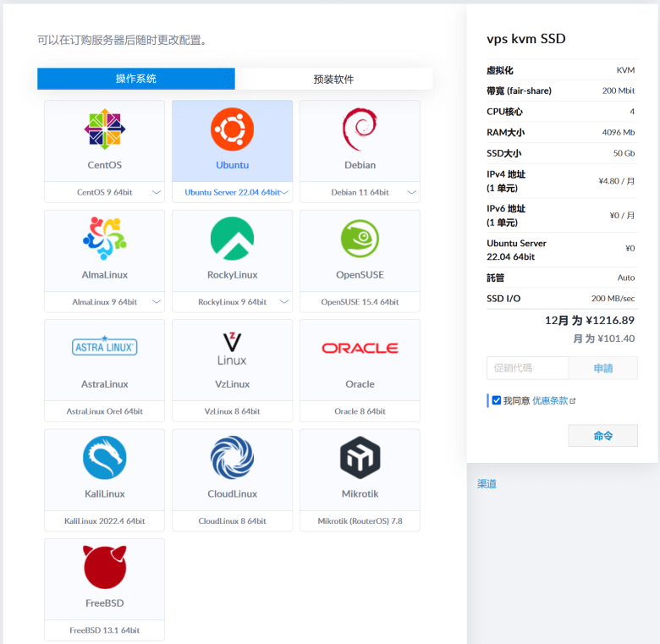Click the KVM virtualization value
660x644 pixels.
(625, 70)
